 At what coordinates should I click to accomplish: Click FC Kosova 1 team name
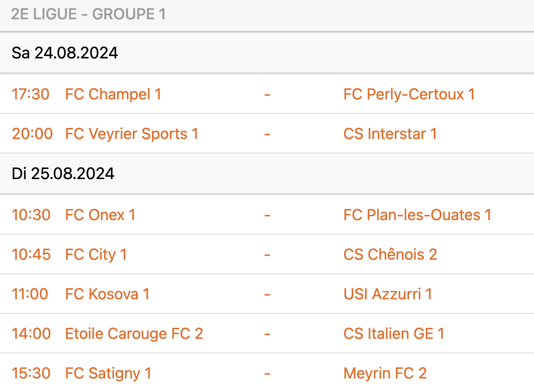point(107,294)
